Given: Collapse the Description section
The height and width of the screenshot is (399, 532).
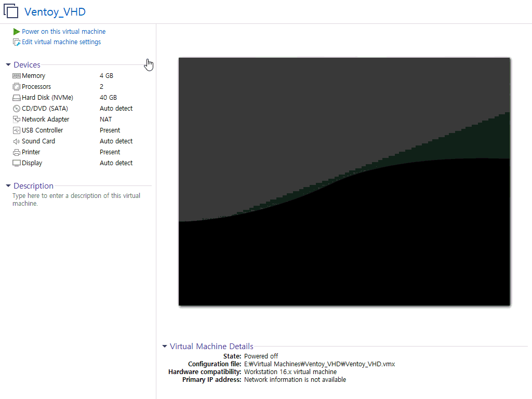Looking at the screenshot, I should (8, 185).
